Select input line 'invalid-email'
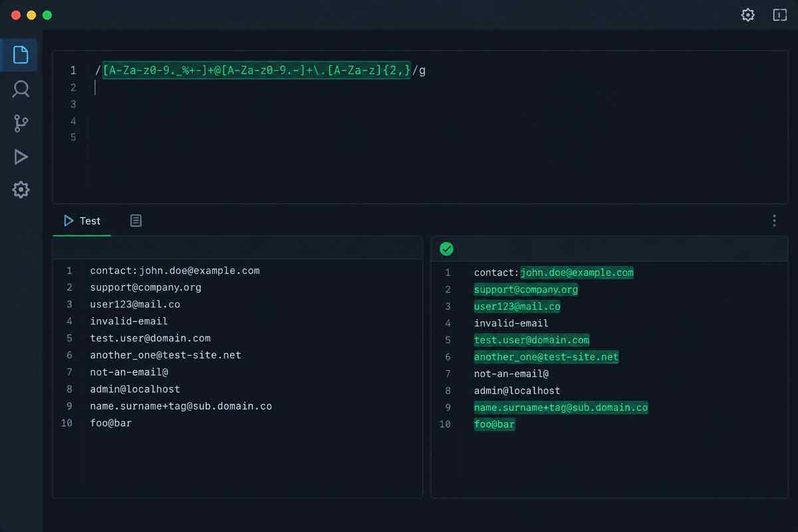This screenshot has width=798, height=532. 129,321
